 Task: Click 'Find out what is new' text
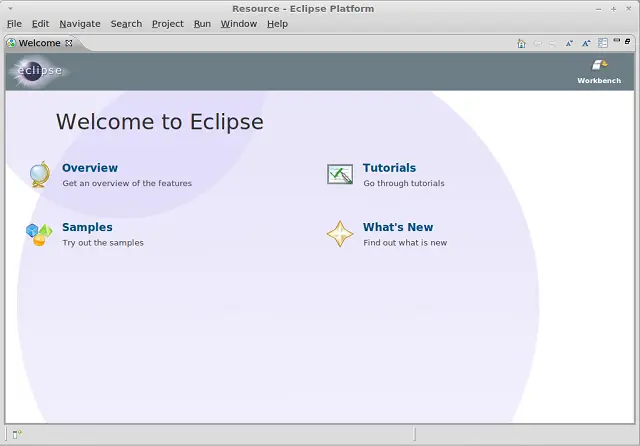pyautogui.click(x=405, y=243)
